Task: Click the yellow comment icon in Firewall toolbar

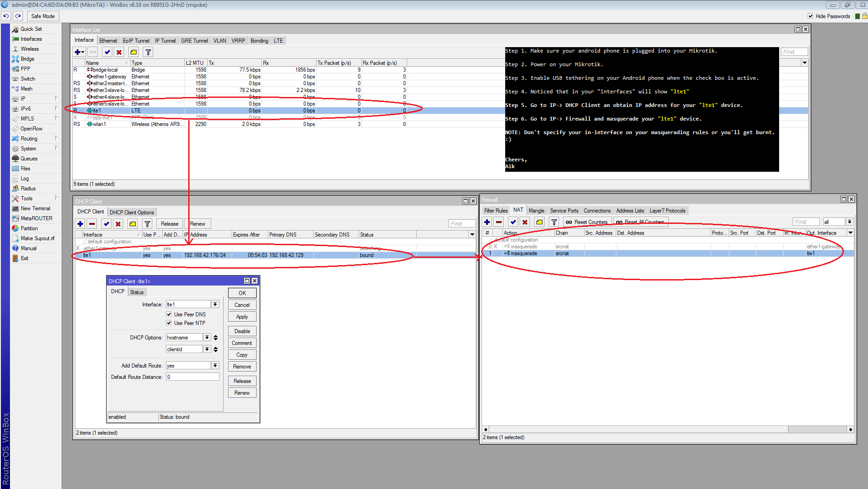Action: (539, 222)
